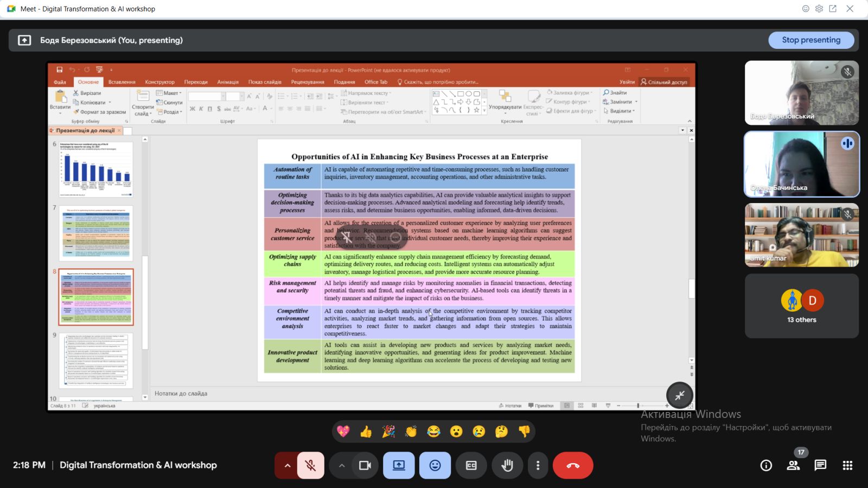Open the activities grid icon
Screen dimensions: 868x488
pos(847,465)
